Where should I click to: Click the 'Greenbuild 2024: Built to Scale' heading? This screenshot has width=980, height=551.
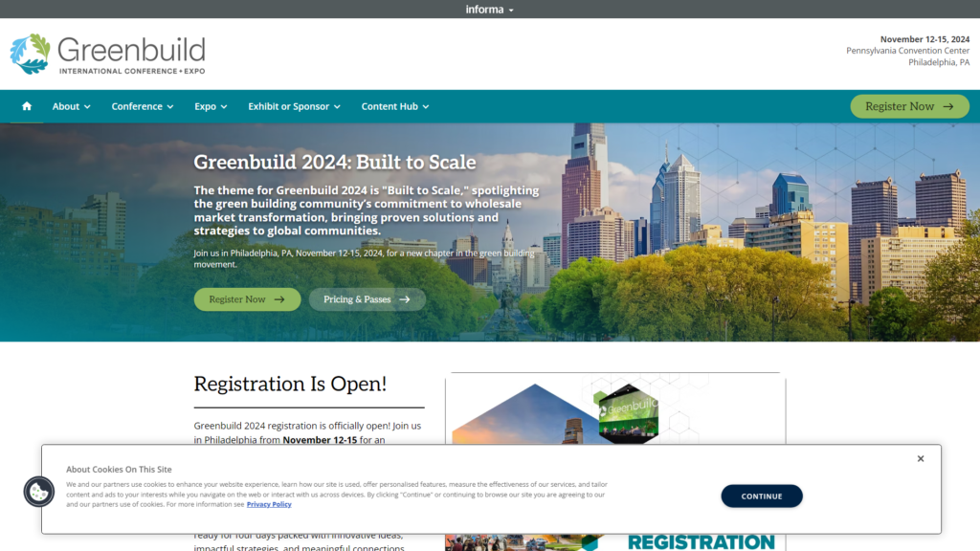tap(334, 162)
